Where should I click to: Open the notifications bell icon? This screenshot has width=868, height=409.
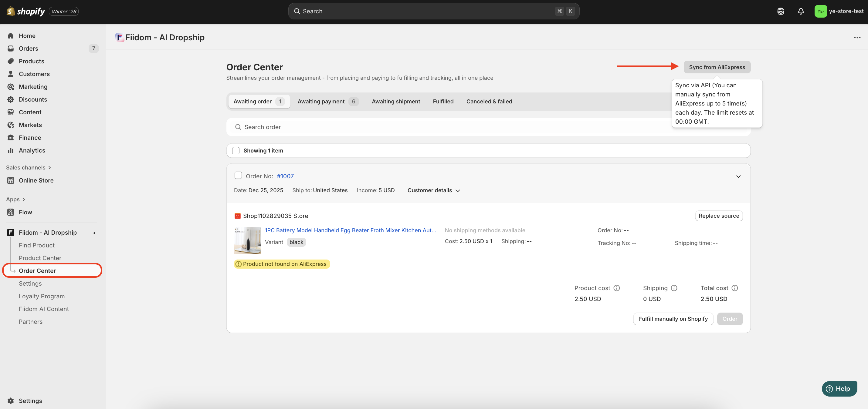(x=801, y=12)
